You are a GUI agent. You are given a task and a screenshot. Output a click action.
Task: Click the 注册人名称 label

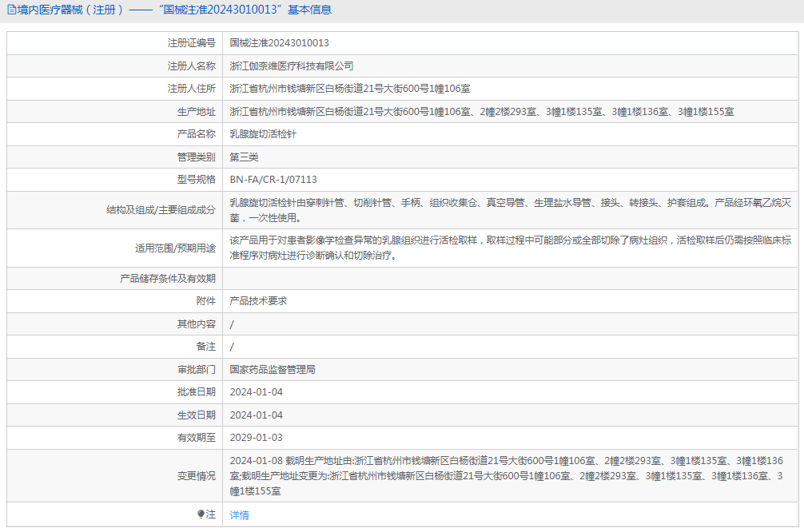(x=191, y=66)
